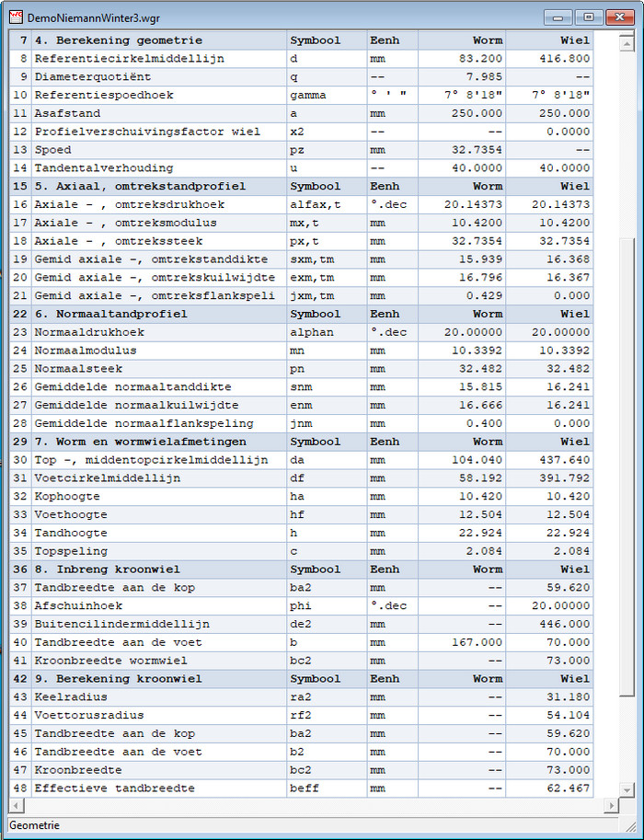Viewport: 644px width, 840px height.
Task: Click the Wiel value 437.640
Action: click(x=564, y=460)
